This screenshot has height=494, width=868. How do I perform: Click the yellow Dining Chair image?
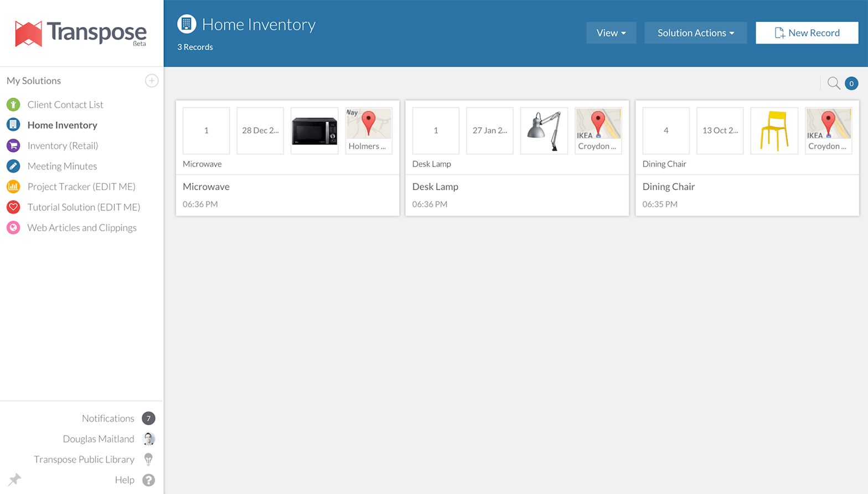point(774,131)
